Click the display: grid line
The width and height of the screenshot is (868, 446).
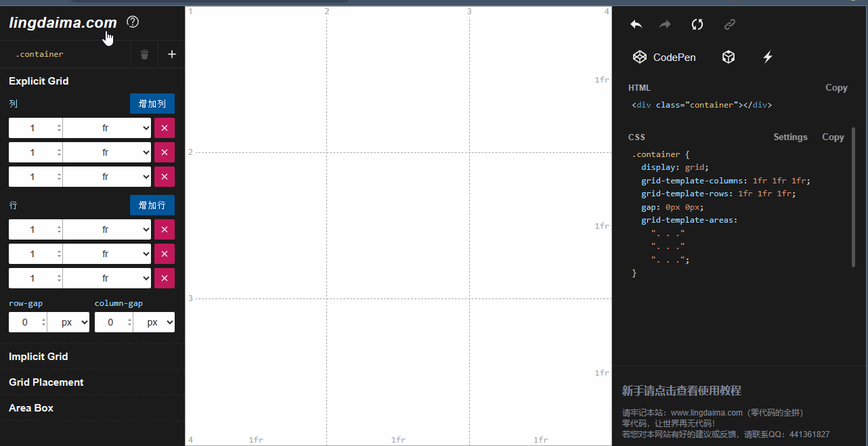[675, 167]
